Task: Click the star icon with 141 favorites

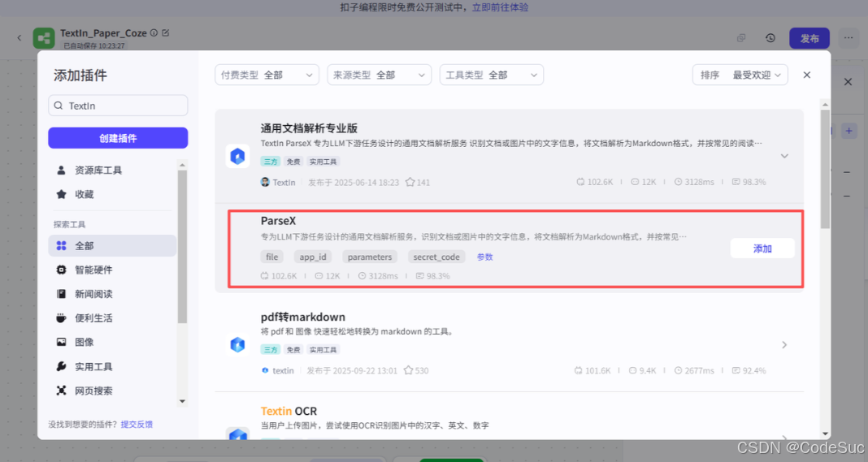Action: [x=410, y=182]
